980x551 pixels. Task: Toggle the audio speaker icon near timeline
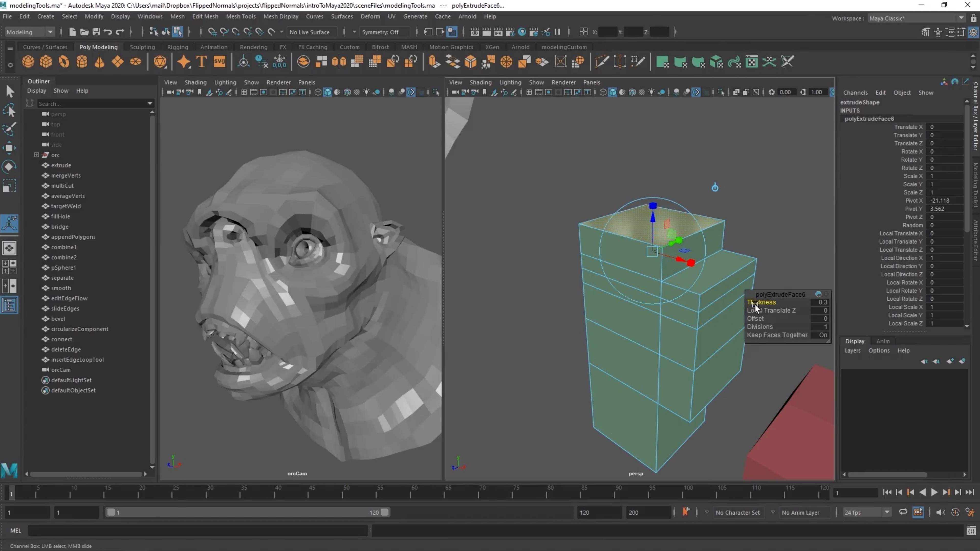click(x=940, y=512)
